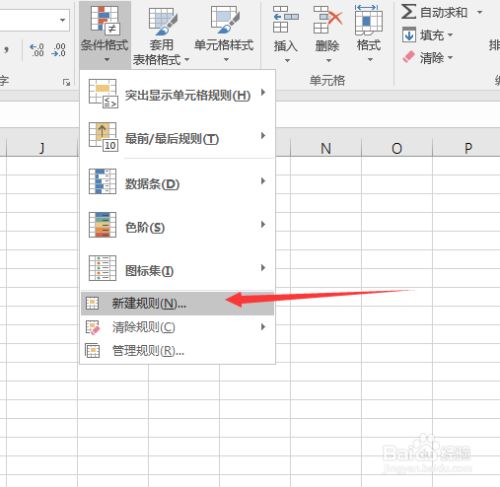
Task: Click the 清除 eraser icon
Action: pos(409,57)
